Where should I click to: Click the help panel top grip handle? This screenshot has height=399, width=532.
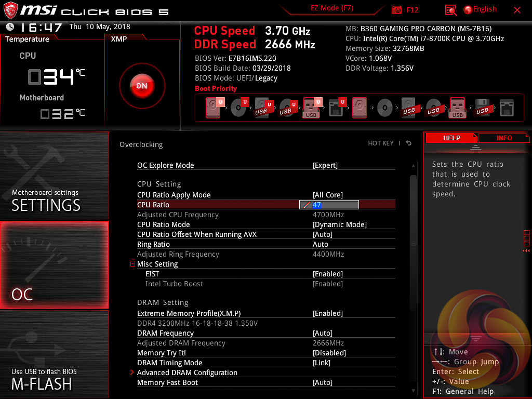click(476, 147)
